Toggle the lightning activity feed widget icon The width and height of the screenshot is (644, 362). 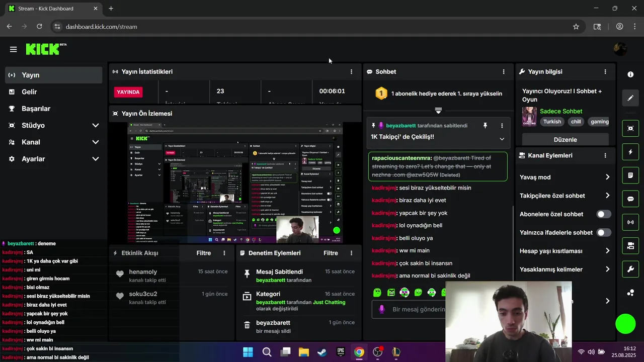pyautogui.click(x=630, y=152)
